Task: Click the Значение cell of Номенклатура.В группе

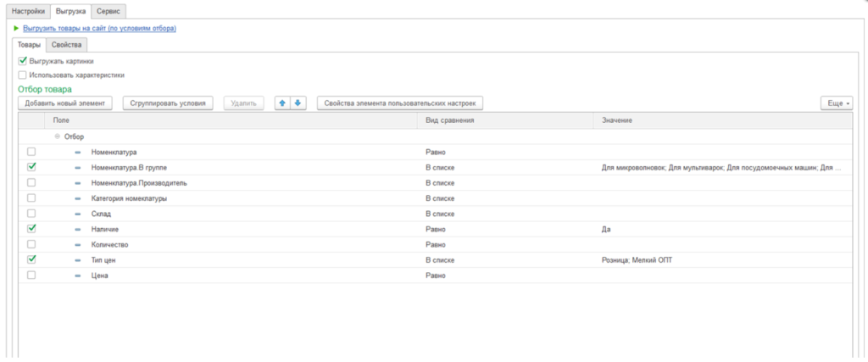Action: (721, 168)
